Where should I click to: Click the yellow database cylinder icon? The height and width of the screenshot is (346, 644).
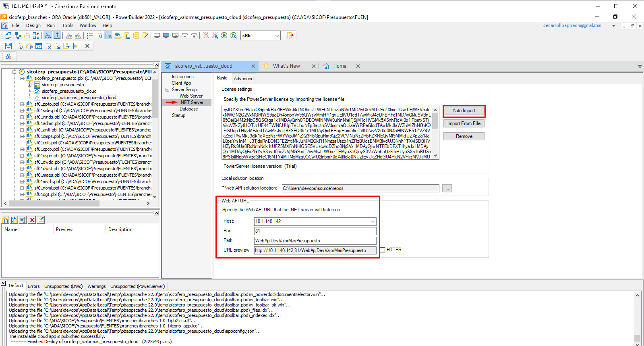click(x=136, y=35)
